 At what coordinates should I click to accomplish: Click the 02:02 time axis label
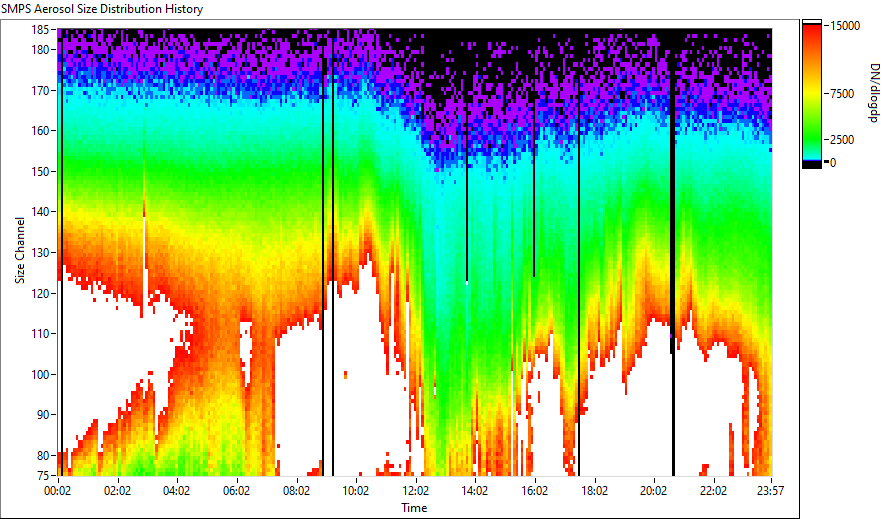click(x=117, y=491)
